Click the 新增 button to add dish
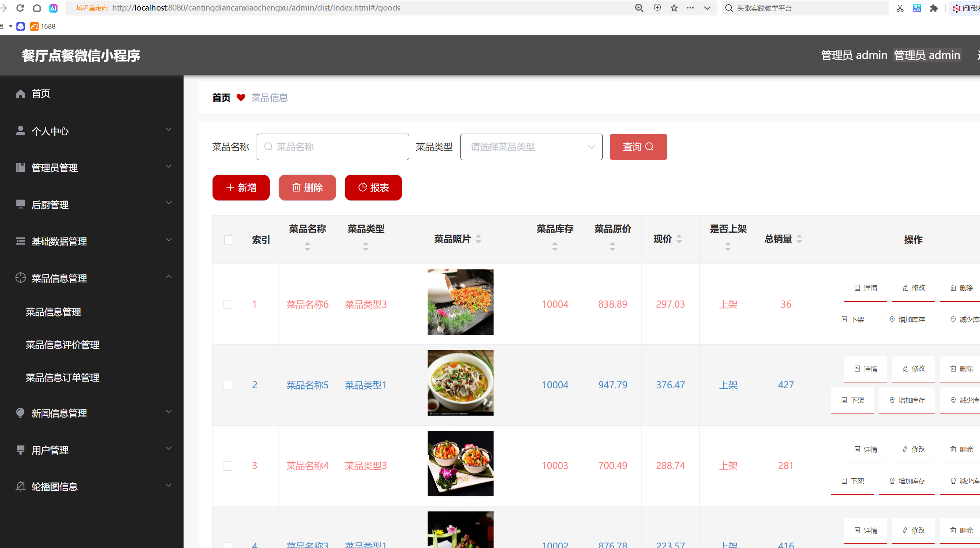This screenshot has height=548, width=980. 241,187
